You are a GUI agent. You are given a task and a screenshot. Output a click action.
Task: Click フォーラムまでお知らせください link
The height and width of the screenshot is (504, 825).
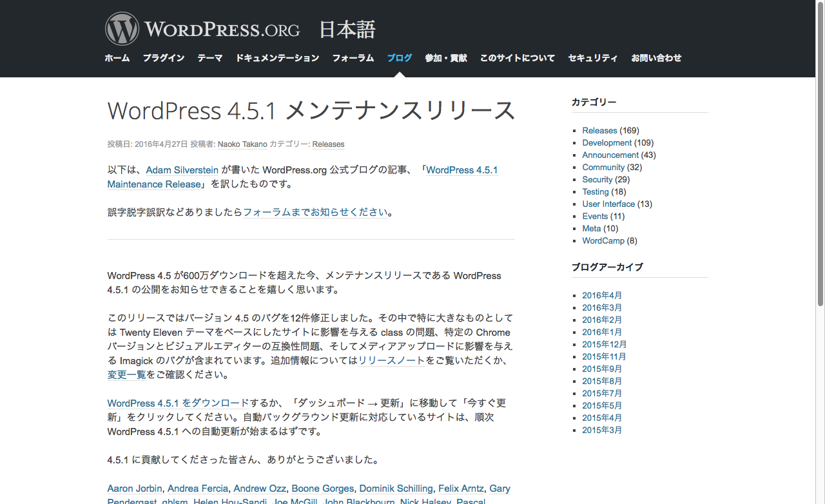pos(316,212)
